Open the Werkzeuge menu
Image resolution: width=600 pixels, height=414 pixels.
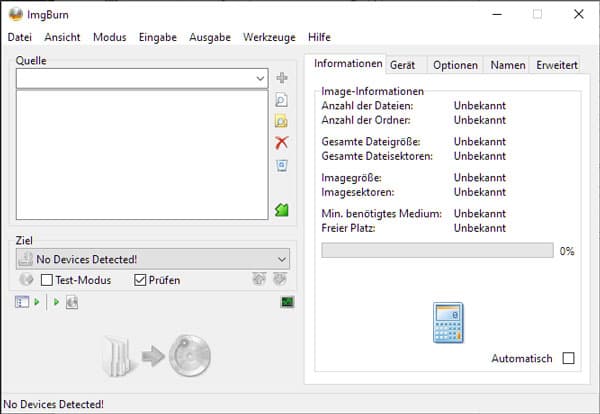[269, 37]
